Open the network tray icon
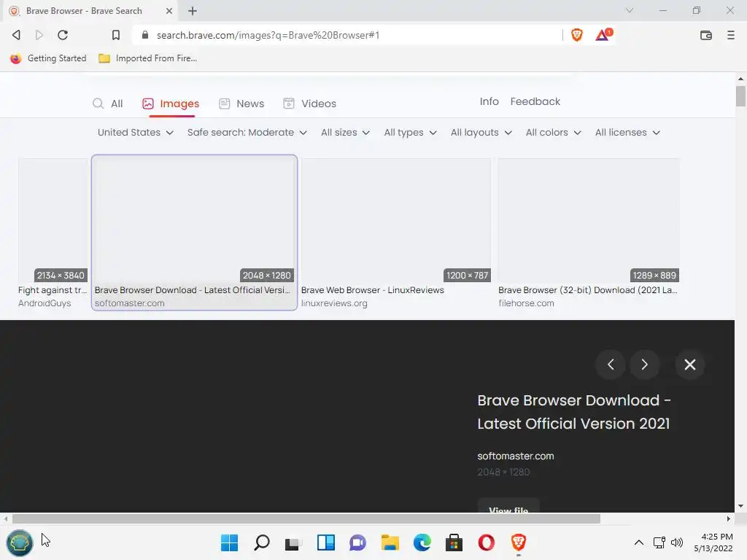The width and height of the screenshot is (747, 560). (x=659, y=542)
